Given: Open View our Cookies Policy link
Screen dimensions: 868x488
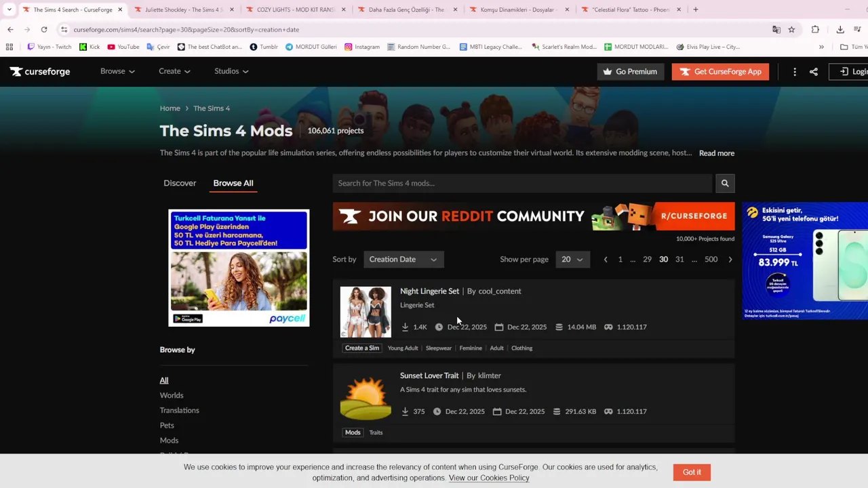Looking at the screenshot, I should pyautogui.click(x=489, y=478).
